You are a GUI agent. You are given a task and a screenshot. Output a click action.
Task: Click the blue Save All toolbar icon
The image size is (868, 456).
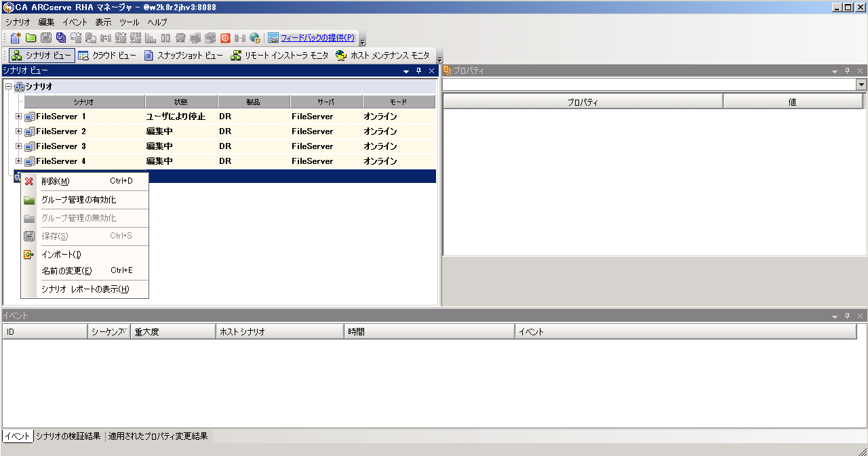tap(61, 38)
